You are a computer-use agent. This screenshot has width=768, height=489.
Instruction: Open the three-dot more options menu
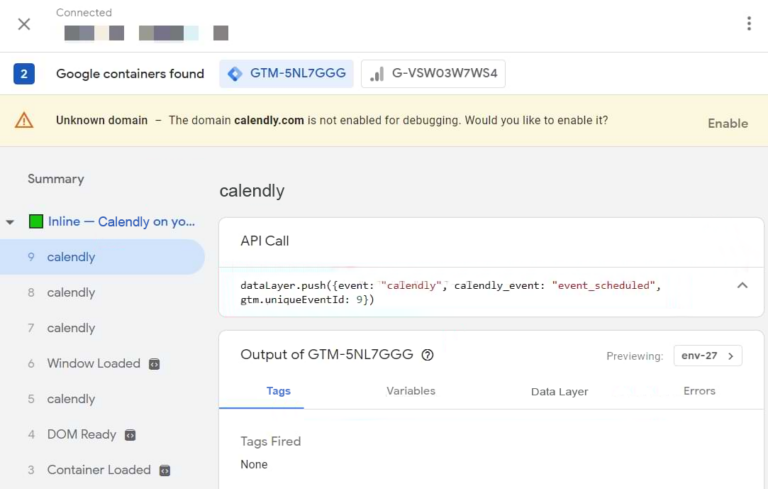coord(748,24)
